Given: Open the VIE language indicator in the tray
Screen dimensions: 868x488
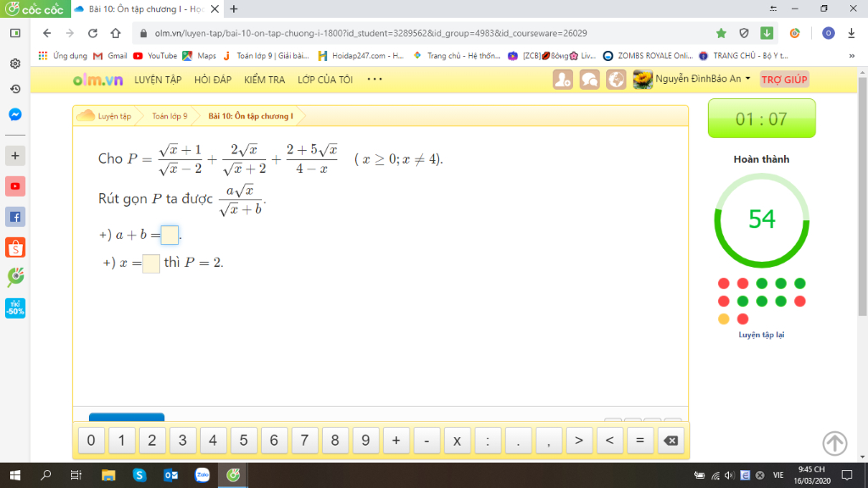Looking at the screenshot, I should [778, 474].
